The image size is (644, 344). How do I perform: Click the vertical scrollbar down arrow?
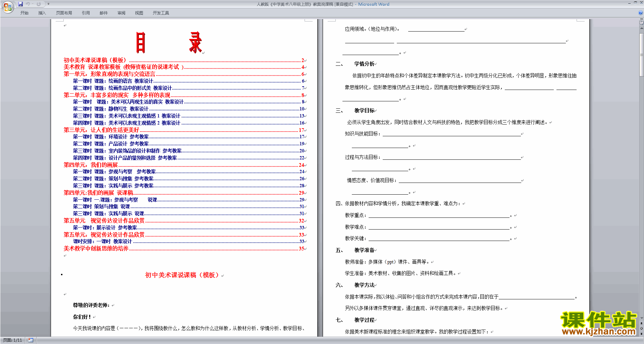point(641,318)
